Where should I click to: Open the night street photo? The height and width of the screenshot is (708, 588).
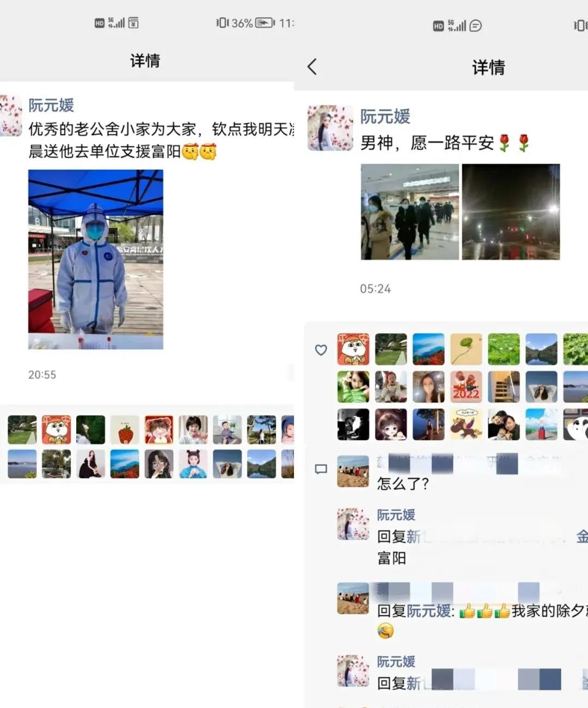tap(511, 212)
